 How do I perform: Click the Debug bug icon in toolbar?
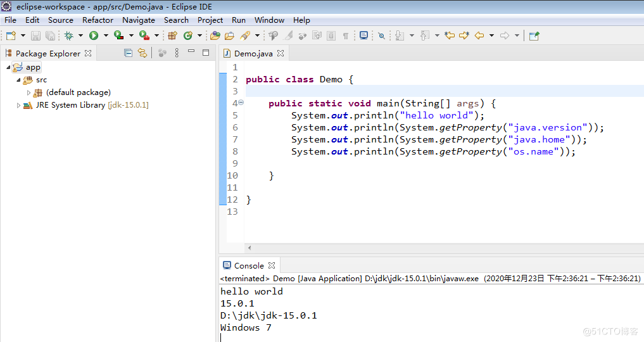68,36
